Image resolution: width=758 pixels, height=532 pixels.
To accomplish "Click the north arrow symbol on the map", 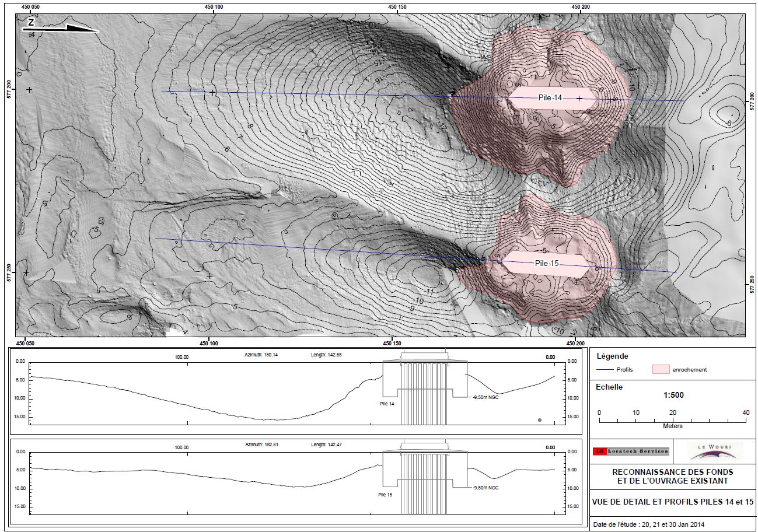I will point(61,25).
